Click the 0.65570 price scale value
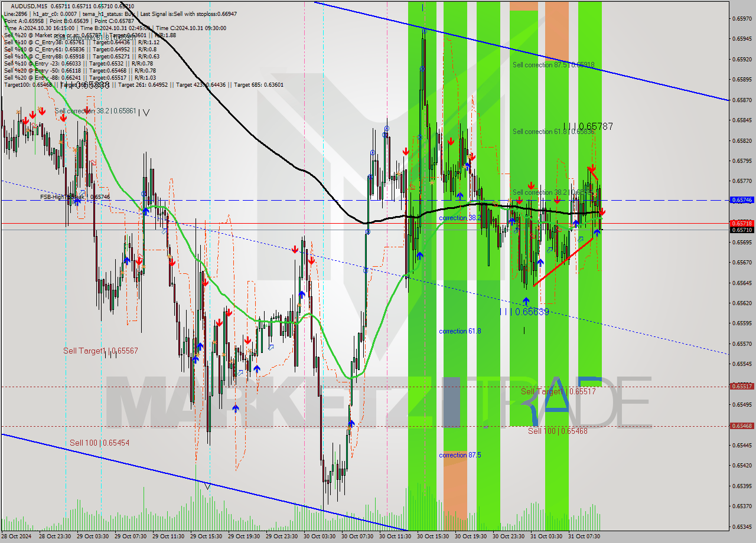 point(742,344)
